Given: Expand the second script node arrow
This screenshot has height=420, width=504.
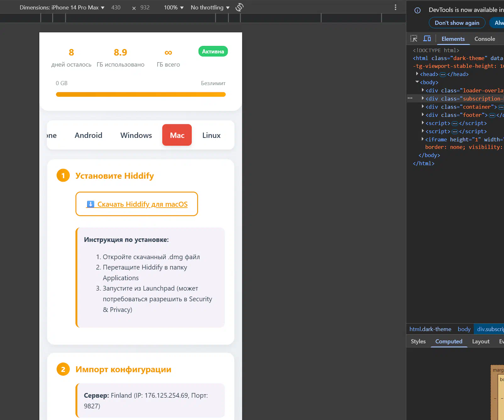Looking at the screenshot, I should click(423, 131).
